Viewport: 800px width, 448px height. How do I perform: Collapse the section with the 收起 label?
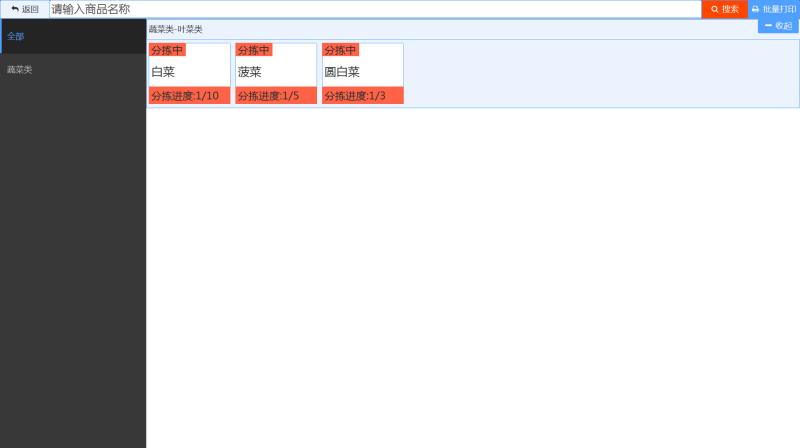[x=783, y=26]
